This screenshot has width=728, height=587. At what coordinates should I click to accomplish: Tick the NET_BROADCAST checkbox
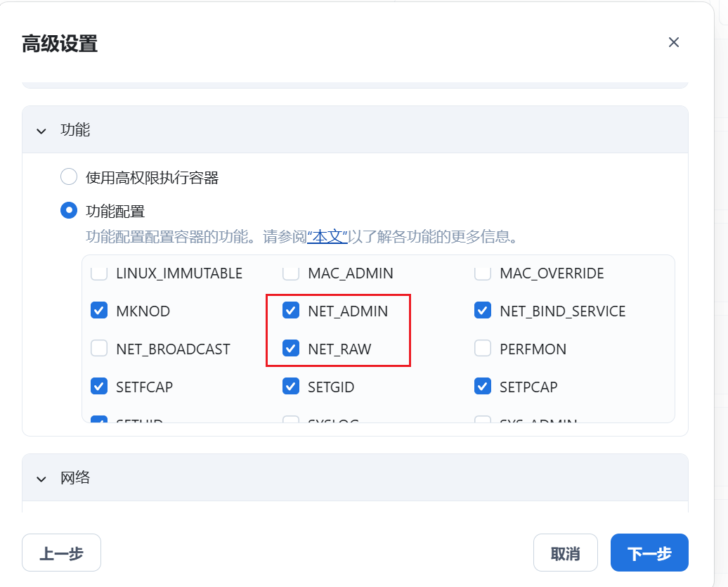click(99, 349)
